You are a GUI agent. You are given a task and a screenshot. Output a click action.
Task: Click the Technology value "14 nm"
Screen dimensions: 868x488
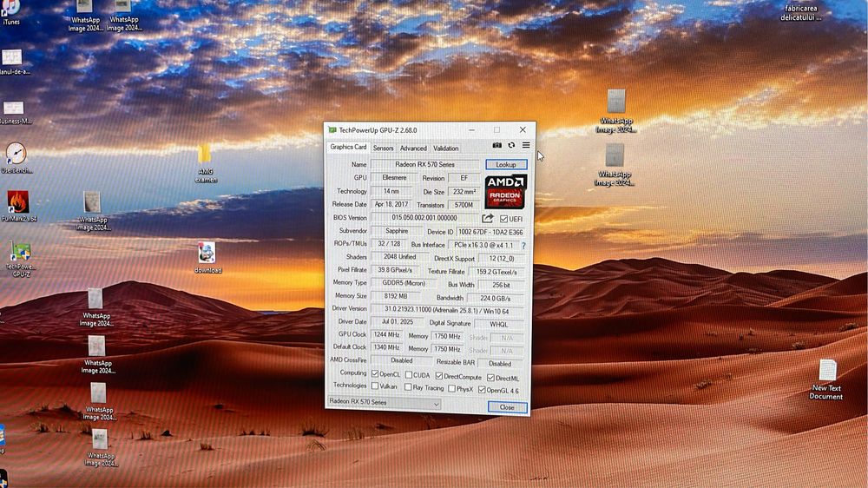(391, 191)
